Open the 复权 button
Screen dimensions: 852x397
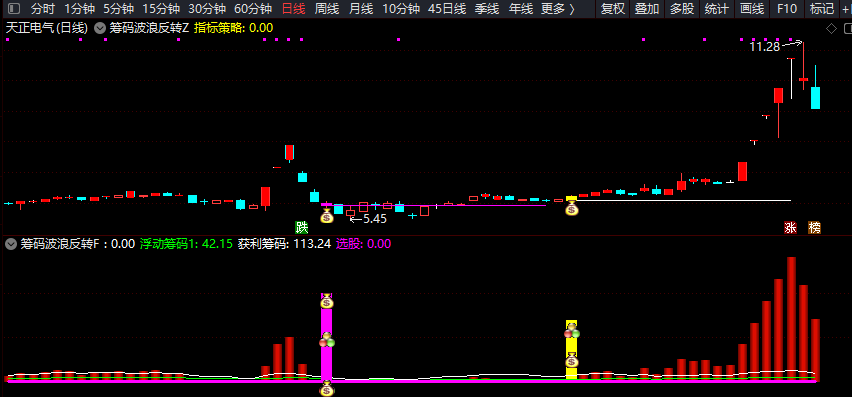(x=613, y=9)
